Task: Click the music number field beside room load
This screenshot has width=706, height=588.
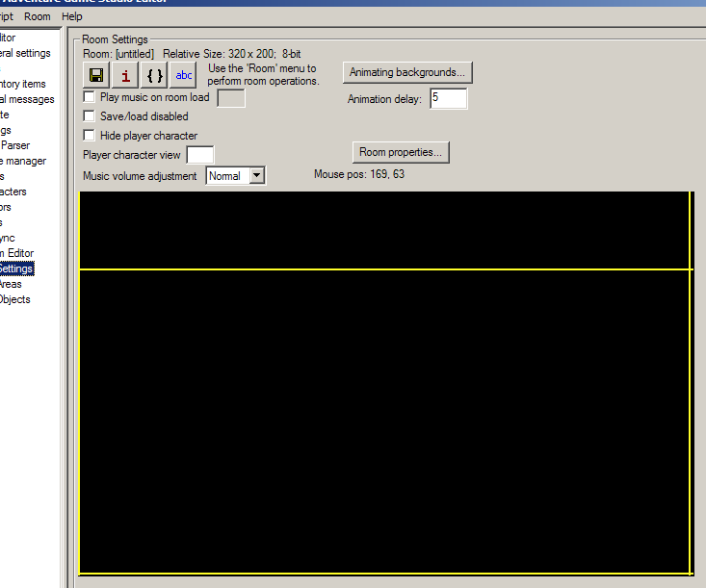Action: pos(231,98)
